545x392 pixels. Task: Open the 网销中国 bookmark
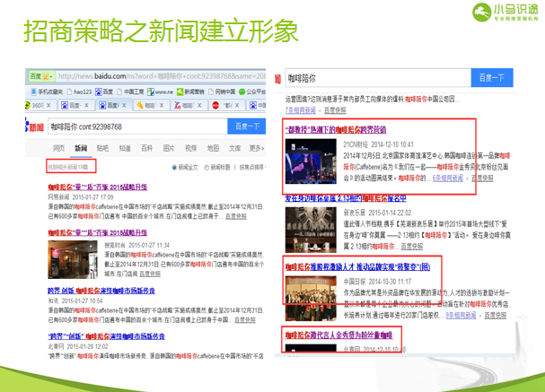click(x=222, y=91)
